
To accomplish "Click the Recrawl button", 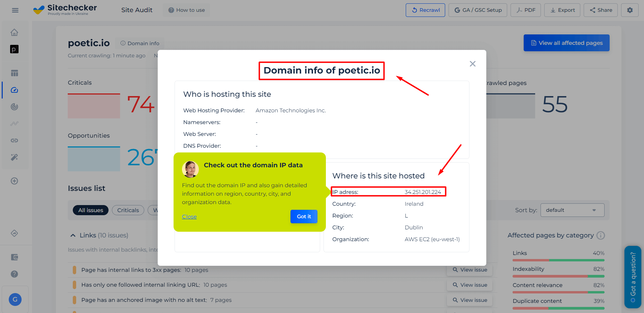I will [x=425, y=10].
